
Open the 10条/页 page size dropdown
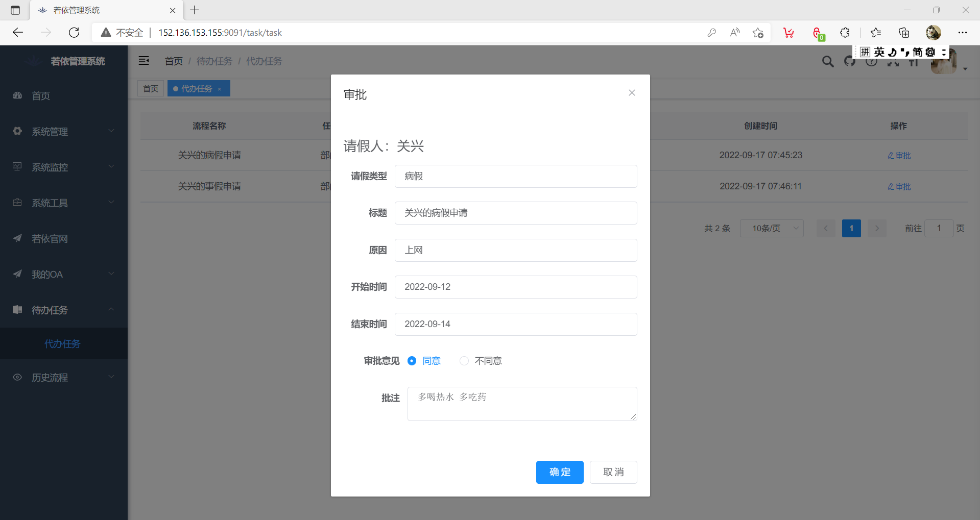[772, 229]
